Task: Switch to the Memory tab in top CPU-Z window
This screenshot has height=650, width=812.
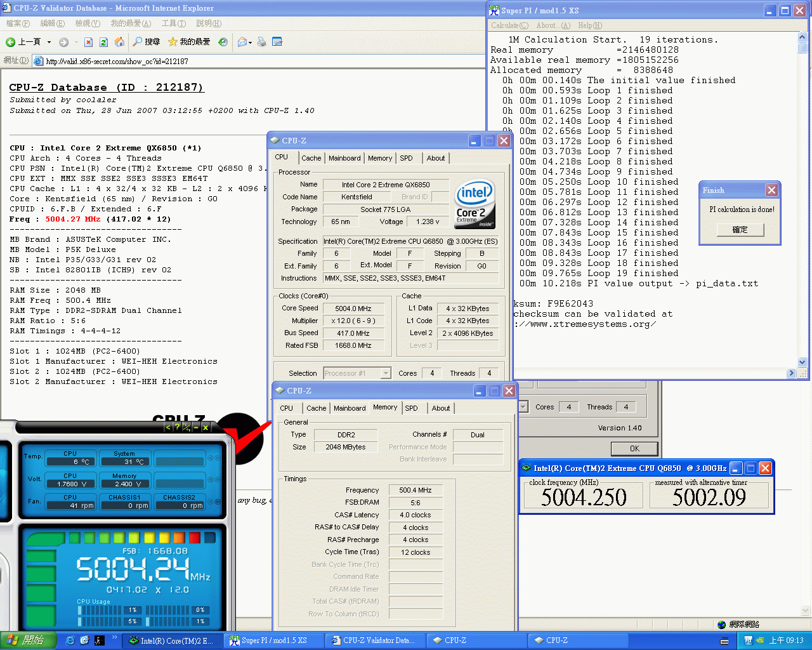Action: [380, 158]
